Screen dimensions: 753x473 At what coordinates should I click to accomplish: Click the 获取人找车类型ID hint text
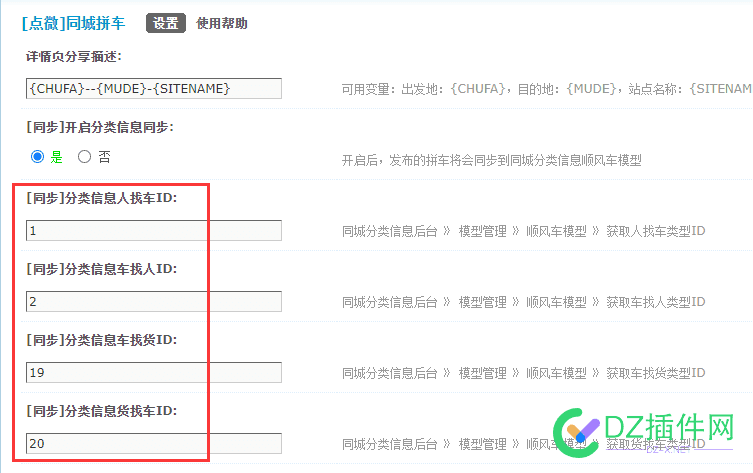click(655, 231)
